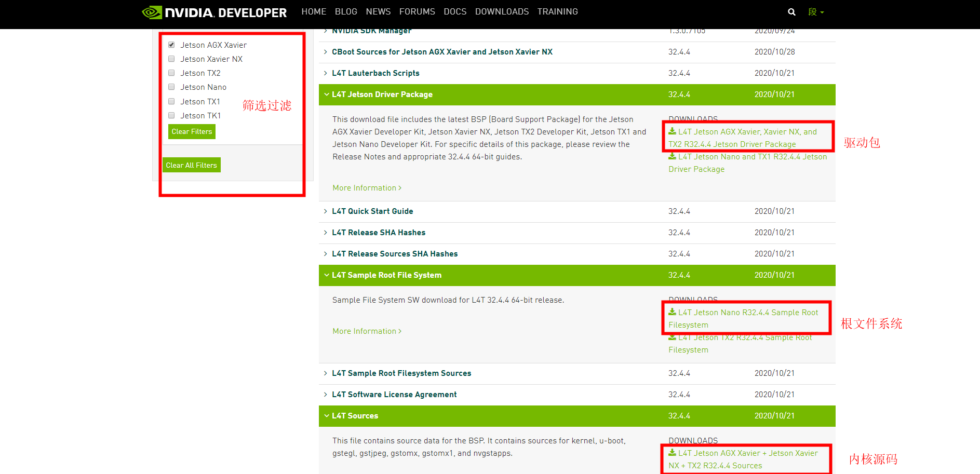Open the BLOG menu item
980x474 pixels.
tap(346, 11)
